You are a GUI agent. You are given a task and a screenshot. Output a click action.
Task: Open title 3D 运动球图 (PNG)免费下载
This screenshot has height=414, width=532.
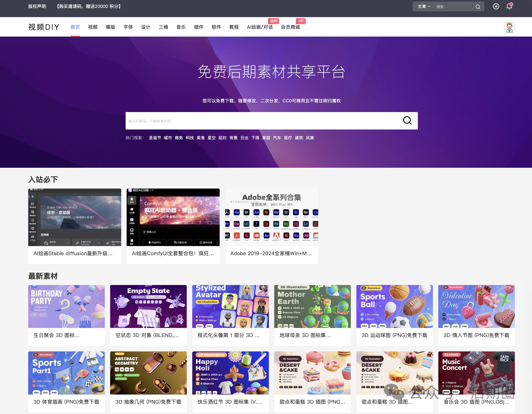tap(394, 335)
